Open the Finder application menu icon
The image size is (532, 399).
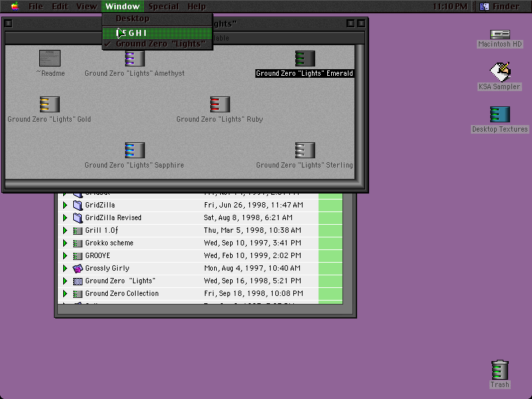click(x=484, y=7)
